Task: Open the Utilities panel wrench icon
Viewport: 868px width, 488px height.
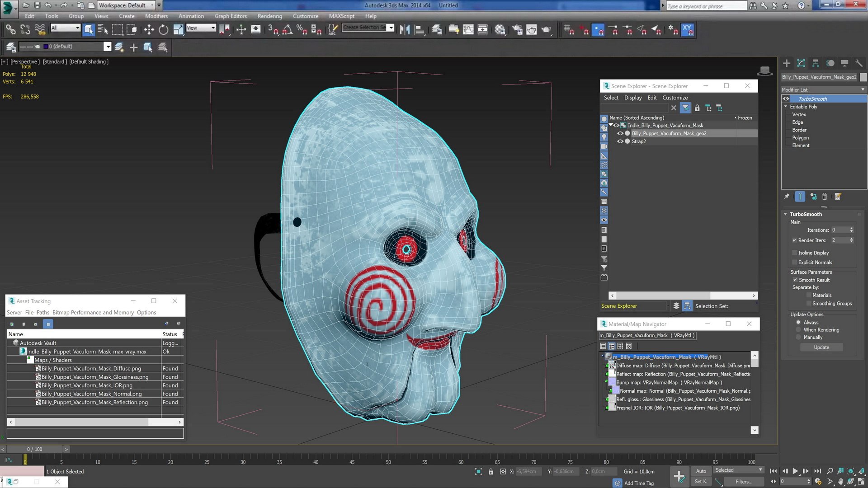Action: [x=859, y=63]
